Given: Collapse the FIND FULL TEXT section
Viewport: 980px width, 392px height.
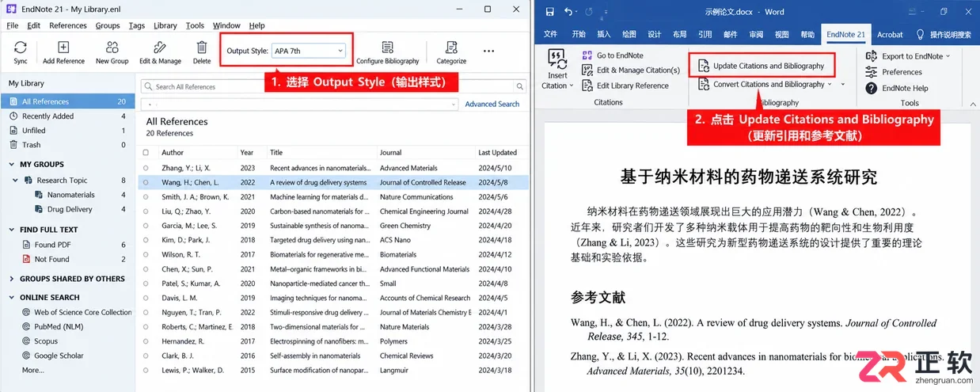Looking at the screenshot, I should (13, 230).
